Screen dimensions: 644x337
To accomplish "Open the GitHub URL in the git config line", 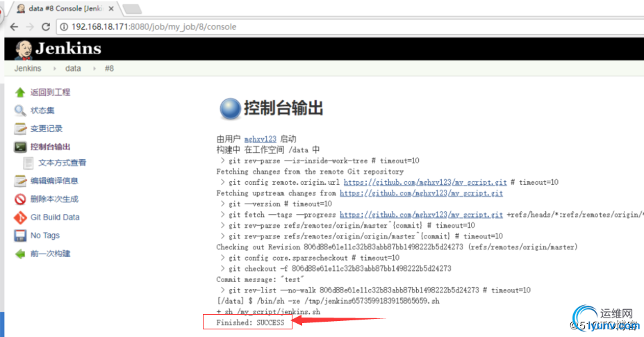I will (x=425, y=182).
